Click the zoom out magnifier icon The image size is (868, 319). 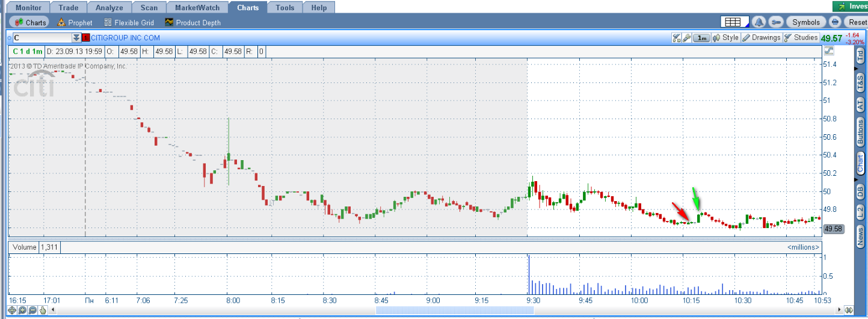pos(32,310)
